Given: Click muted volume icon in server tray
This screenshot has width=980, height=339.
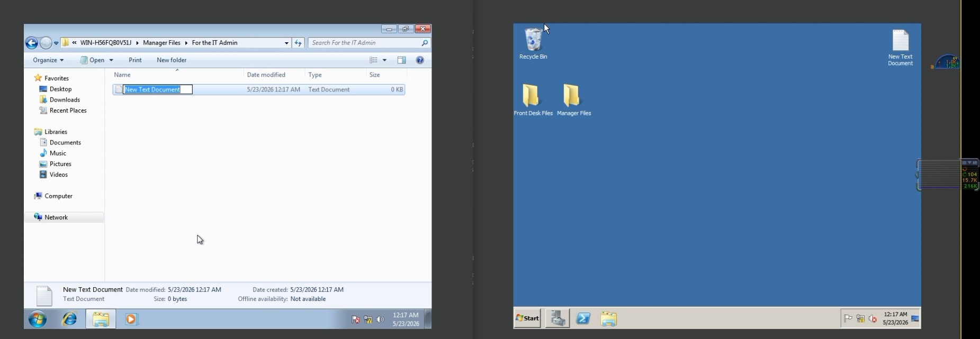Looking at the screenshot, I should pos(873,318).
